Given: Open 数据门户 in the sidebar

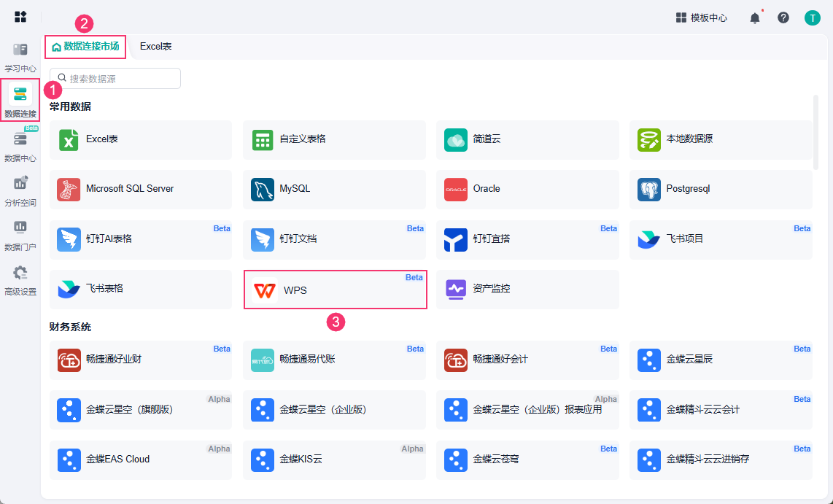Looking at the screenshot, I should click(x=20, y=236).
